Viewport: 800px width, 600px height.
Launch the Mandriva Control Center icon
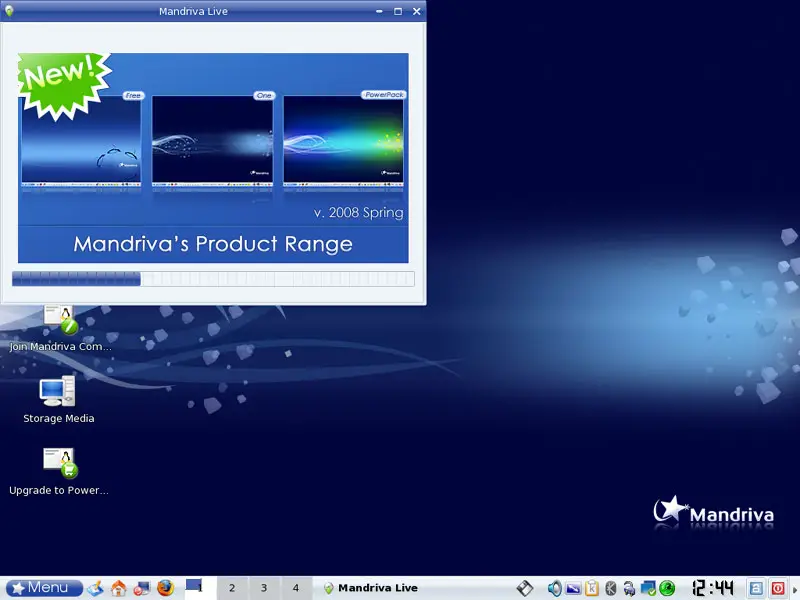[x=142, y=588]
